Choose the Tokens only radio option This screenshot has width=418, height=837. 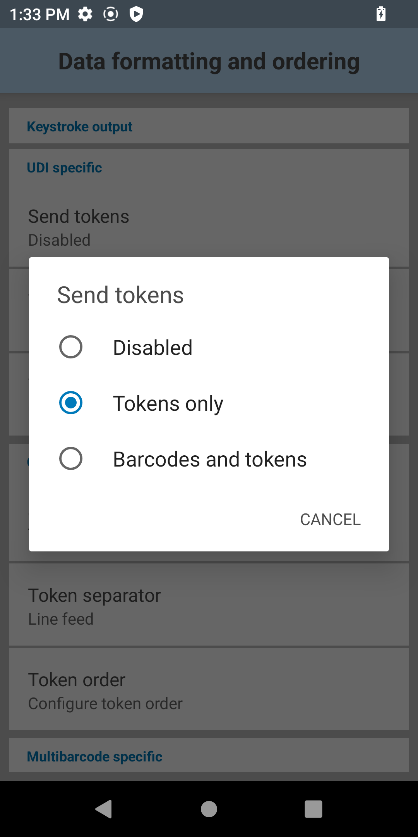pyautogui.click(x=70, y=403)
